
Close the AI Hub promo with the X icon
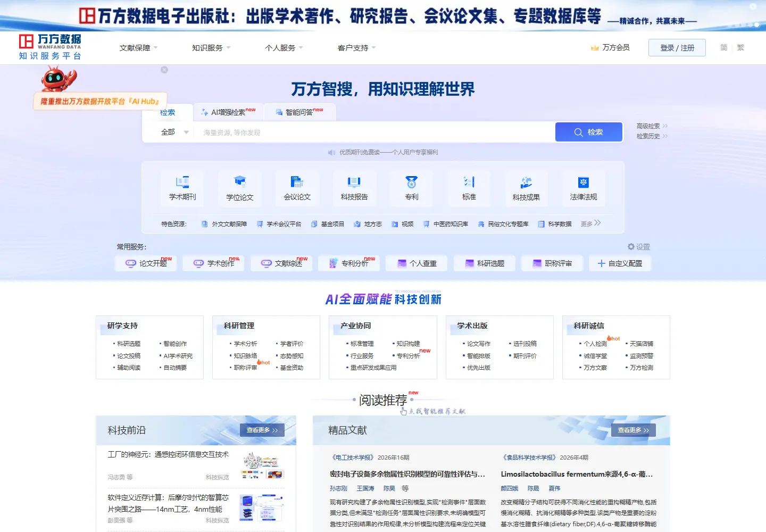[x=164, y=70]
